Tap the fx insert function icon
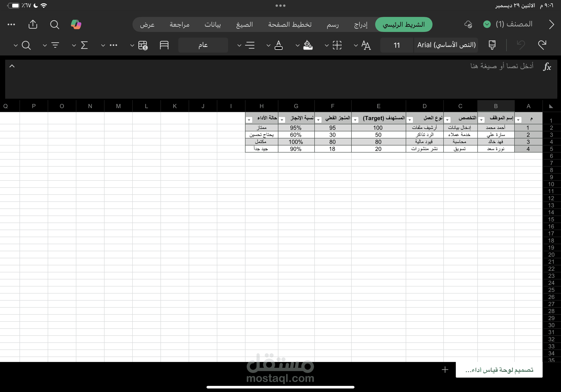The image size is (561, 392). click(547, 67)
